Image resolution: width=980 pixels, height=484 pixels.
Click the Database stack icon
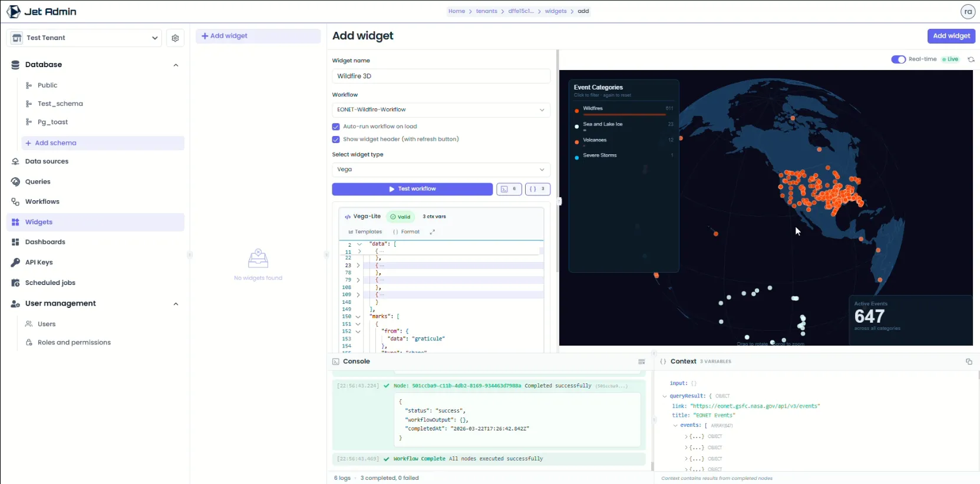(x=15, y=65)
